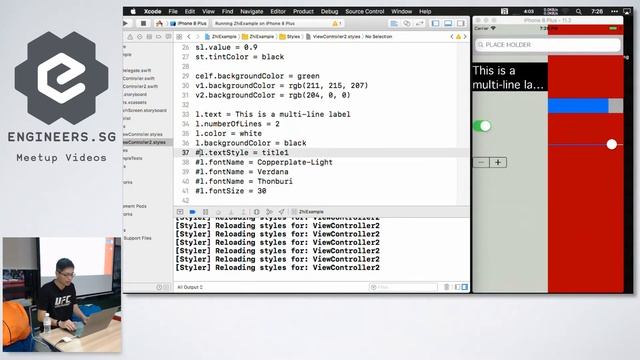
Task: Click Step Into in debug bar
Action: coord(231,212)
